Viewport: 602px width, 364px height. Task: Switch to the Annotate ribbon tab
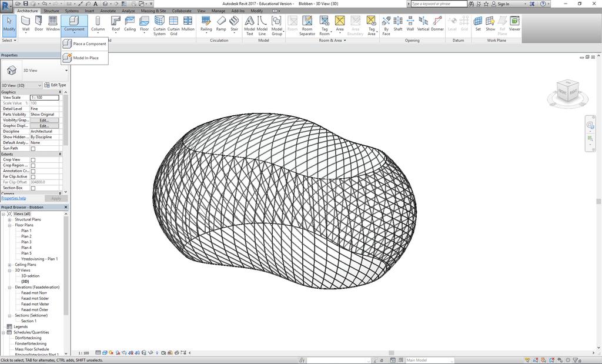click(x=108, y=11)
